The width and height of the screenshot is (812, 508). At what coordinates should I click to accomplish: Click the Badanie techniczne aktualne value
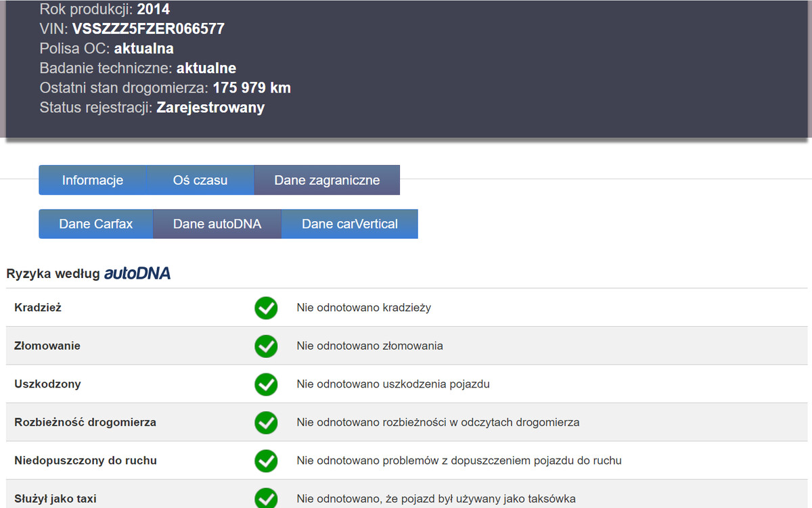click(206, 68)
